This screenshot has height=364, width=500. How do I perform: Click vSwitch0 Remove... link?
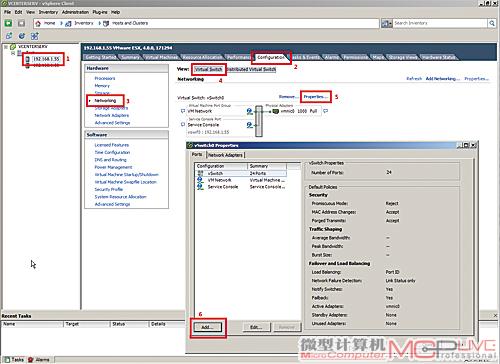288,97
